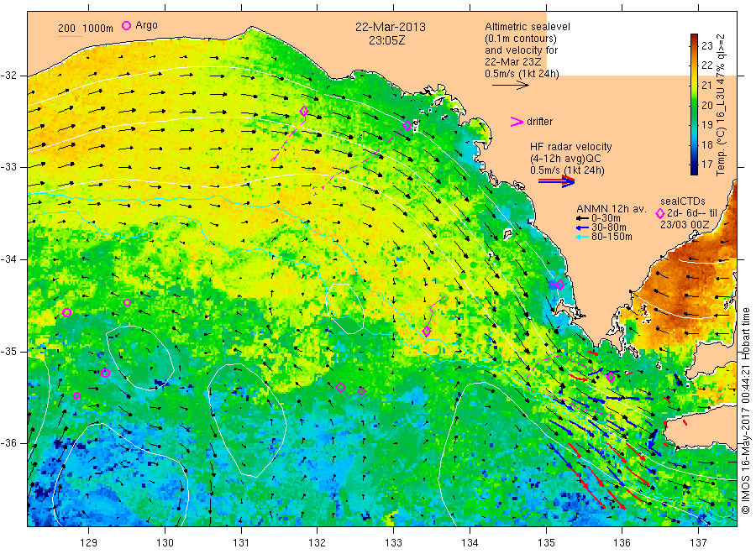756x554 pixels.
Task: Click Argo float circle near 128.8E, 35.5S
Action: tap(76, 396)
